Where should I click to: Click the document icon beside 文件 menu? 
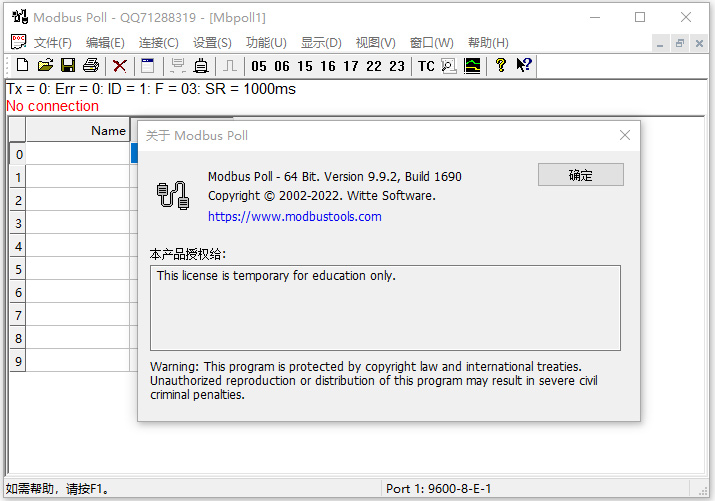point(19,42)
